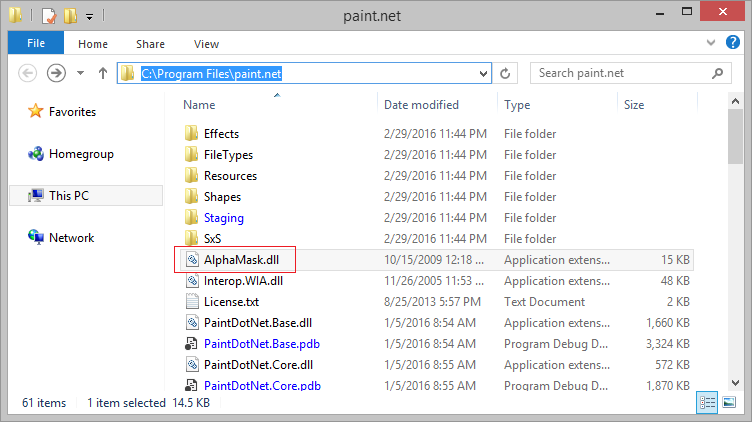Viewport: 752px width, 422px height.
Task: Switch to the Home ribbon tab
Action: click(93, 44)
